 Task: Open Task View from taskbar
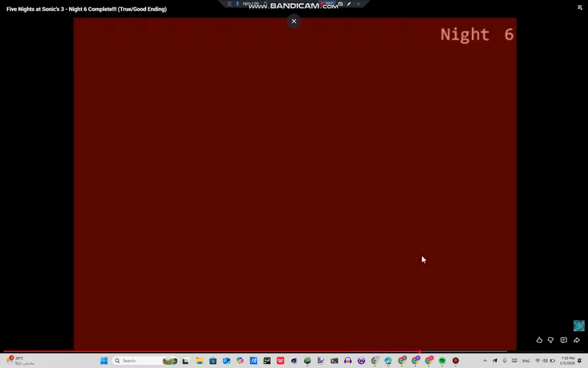coord(186,361)
